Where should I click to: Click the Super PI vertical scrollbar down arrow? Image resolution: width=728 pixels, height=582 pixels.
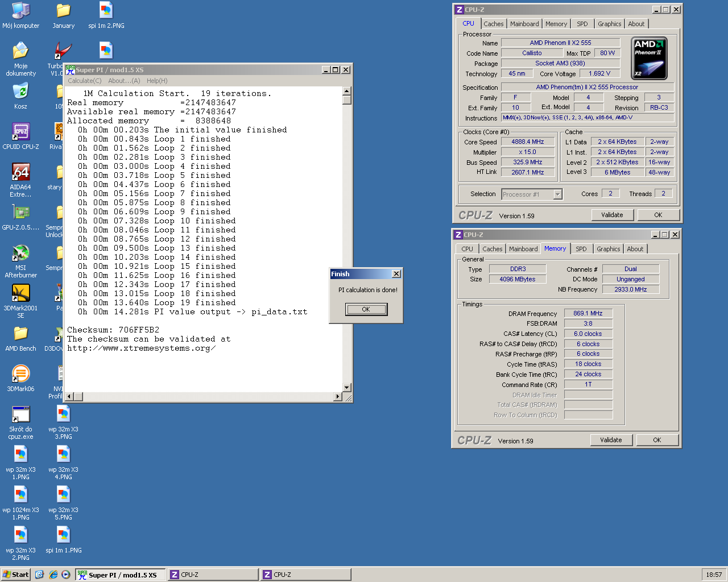pyautogui.click(x=346, y=386)
